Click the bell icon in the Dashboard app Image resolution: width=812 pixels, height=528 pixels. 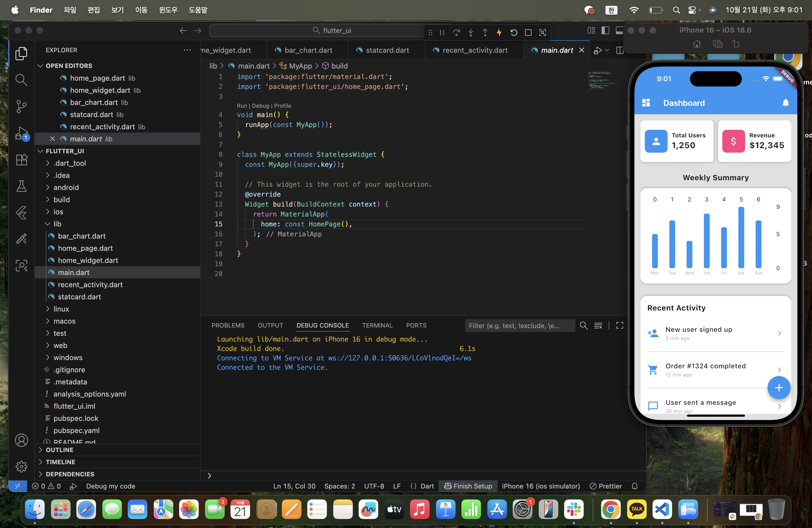coord(785,103)
